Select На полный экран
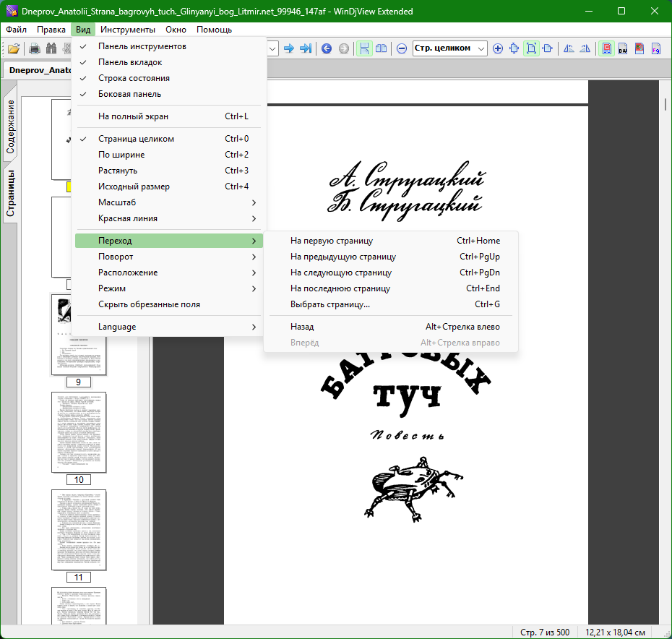The width and height of the screenshot is (672, 639). [x=169, y=116]
